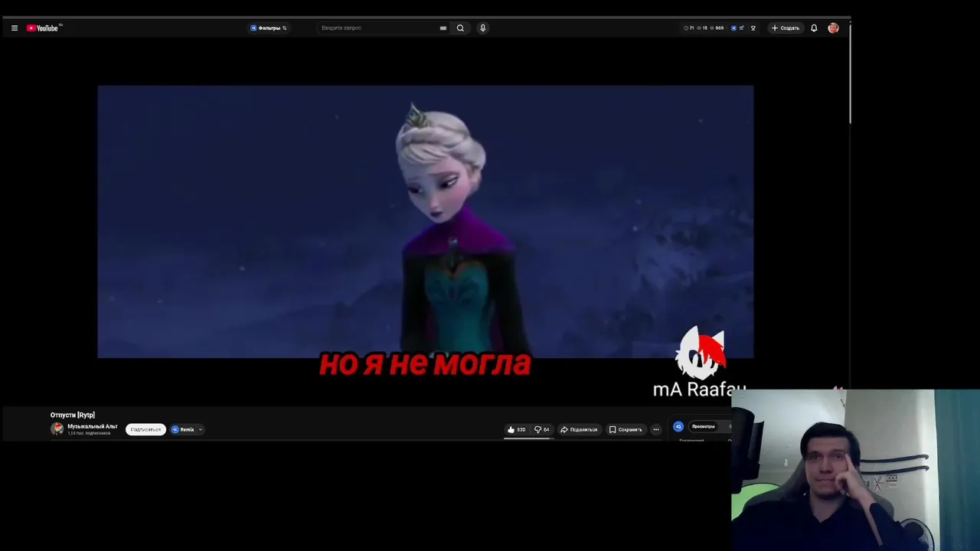Open the on-screen keyboard icon in search
Screen dimensions: 980x551
point(443,28)
